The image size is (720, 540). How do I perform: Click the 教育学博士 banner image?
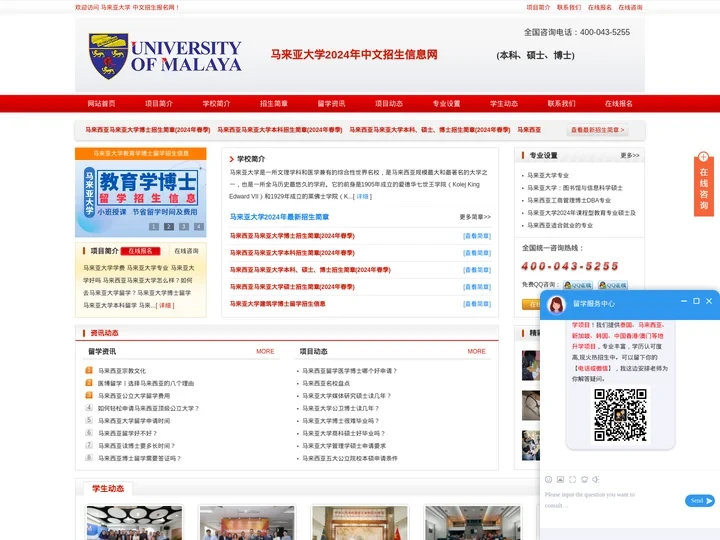[141, 198]
